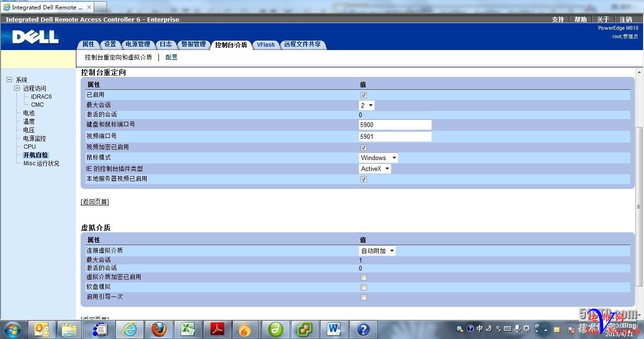The image size is (644, 339).
Task: Open the orange flame taskbar app
Action: coord(245,329)
